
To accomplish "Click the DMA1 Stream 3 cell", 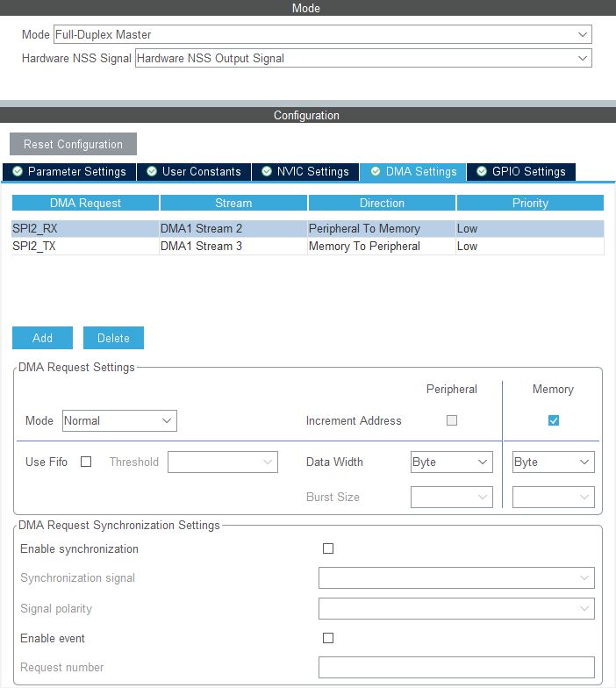I will tap(233, 246).
